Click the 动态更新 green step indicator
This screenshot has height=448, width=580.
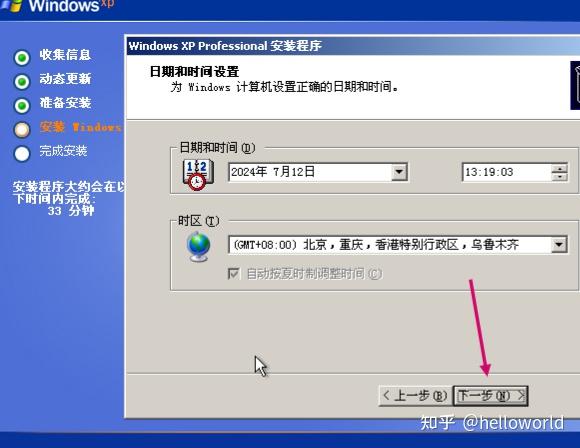tap(22, 82)
